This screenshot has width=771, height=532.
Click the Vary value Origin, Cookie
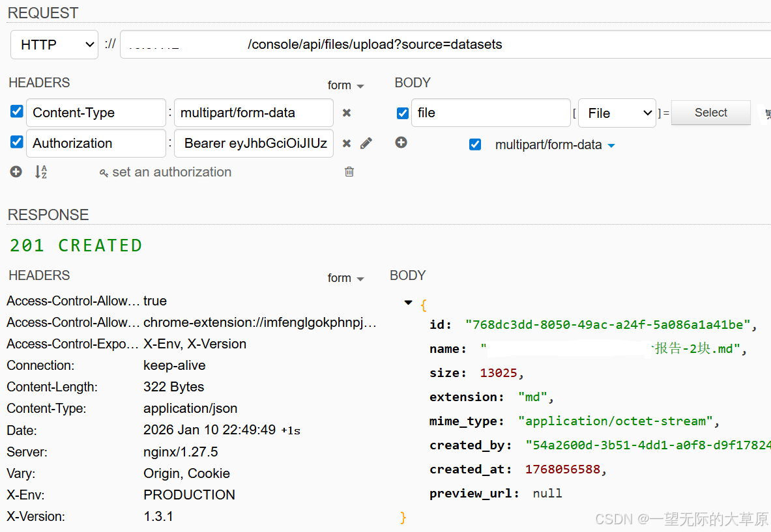187,473
